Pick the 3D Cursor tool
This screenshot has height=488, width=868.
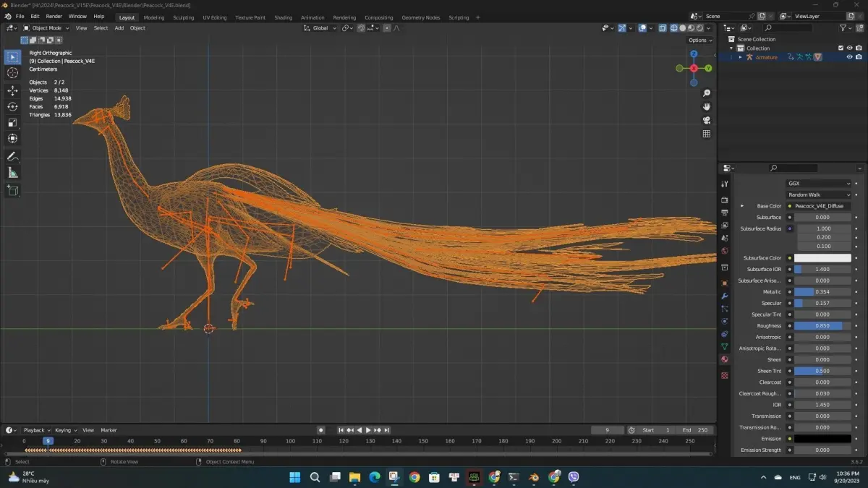12,73
